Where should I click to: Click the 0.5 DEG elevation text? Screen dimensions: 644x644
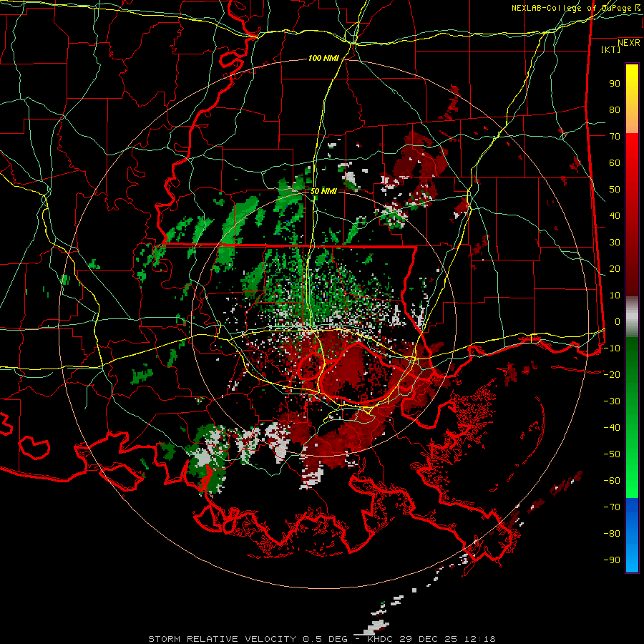pyautogui.click(x=326, y=639)
